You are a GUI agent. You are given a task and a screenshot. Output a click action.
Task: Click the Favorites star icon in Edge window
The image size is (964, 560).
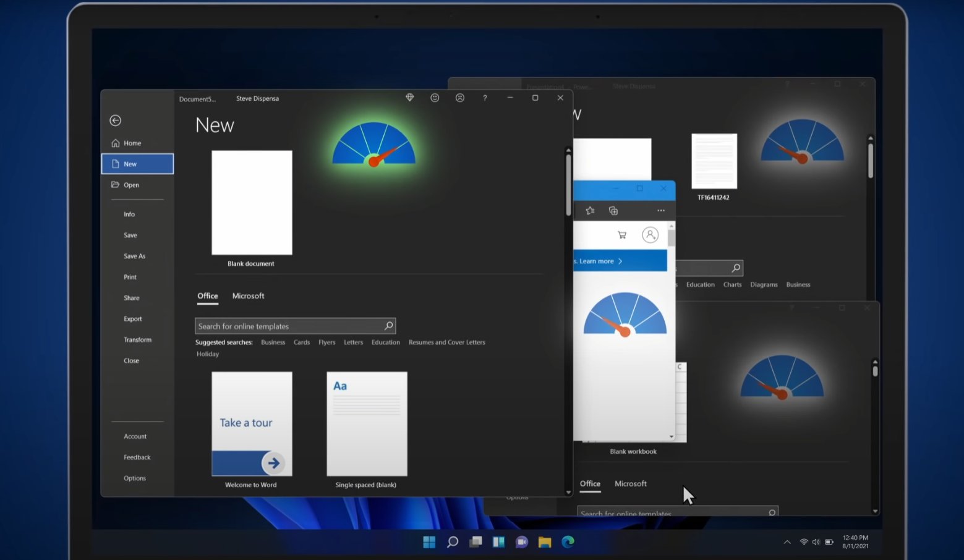pyautogui.click(x=590, y=211)
